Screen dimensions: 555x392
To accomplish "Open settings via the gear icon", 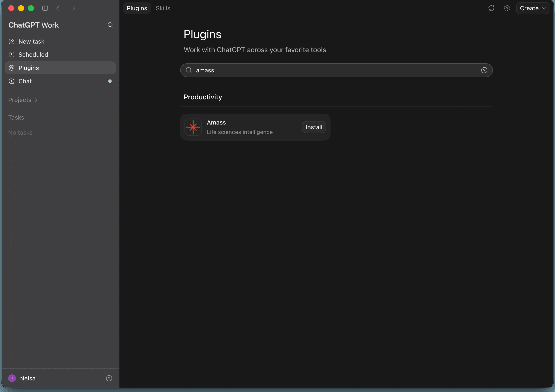I will pyautogui.click(x=506, y=8).
